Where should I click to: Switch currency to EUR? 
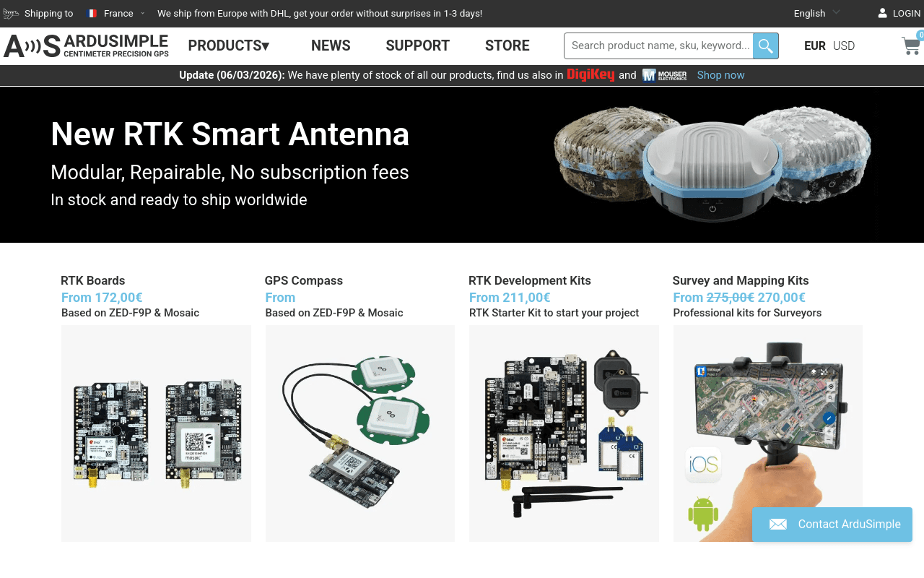815,46
